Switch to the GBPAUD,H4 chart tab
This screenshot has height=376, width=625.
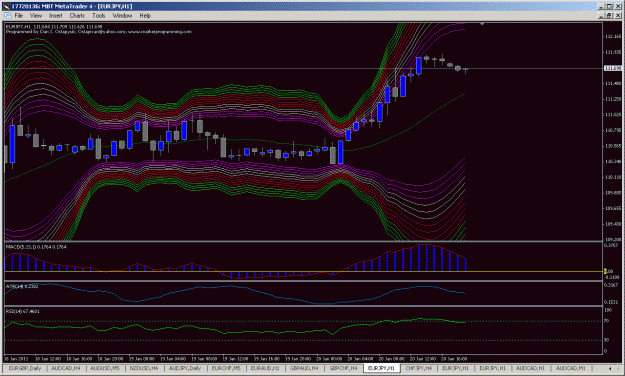click(304, 368)
